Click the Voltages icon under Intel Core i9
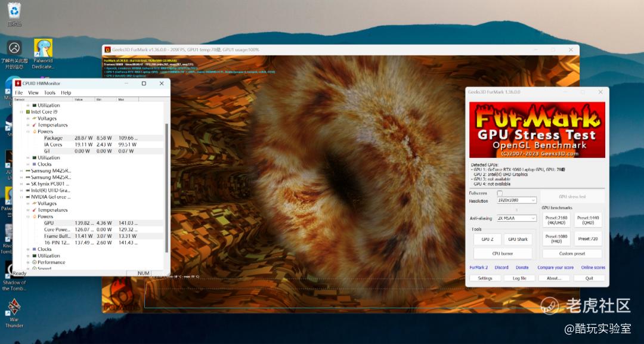Viewport: 644px width, 344px height. (35, 118)
